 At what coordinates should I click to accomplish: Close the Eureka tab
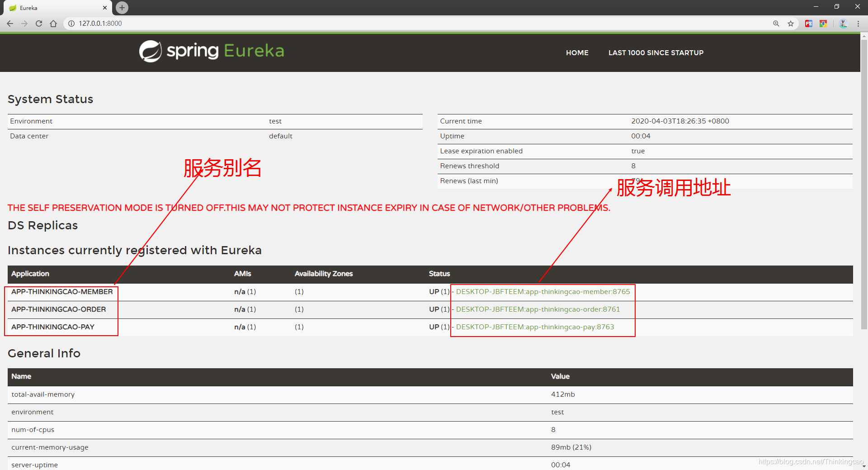coord(105,8)
